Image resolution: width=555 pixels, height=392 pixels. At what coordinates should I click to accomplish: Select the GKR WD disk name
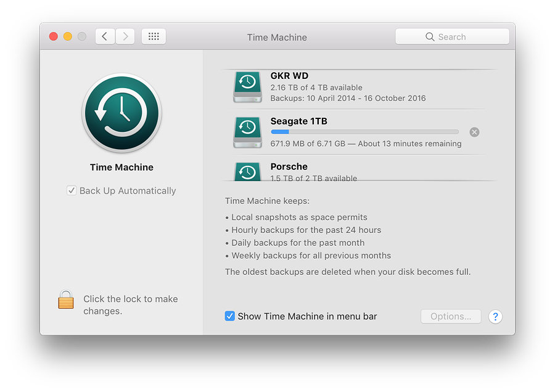click(x=289, y=76)
